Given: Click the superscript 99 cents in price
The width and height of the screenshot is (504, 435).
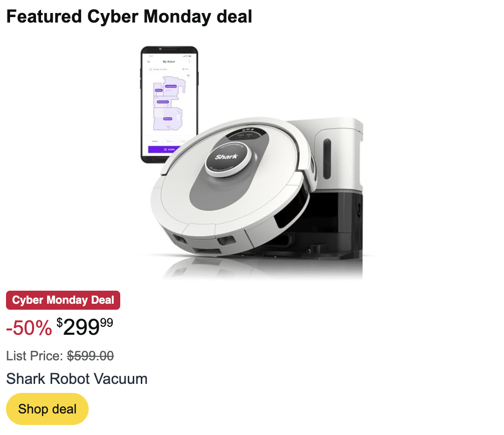Looking at the screenshot, I should [107, 322].
